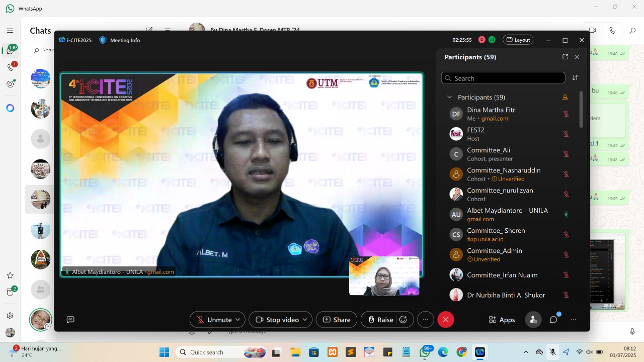Click the sort participants icon

(575, 78)
